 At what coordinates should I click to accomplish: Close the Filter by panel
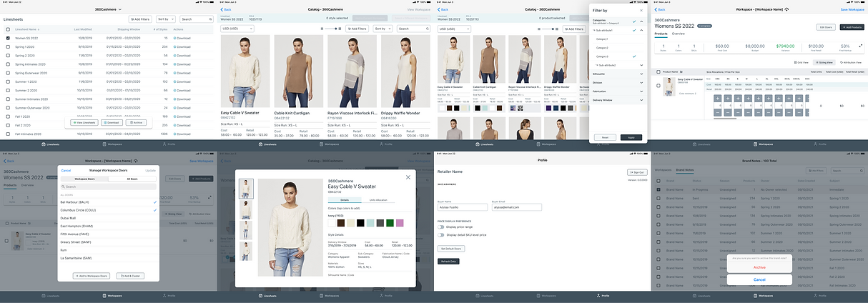[641, 10]
